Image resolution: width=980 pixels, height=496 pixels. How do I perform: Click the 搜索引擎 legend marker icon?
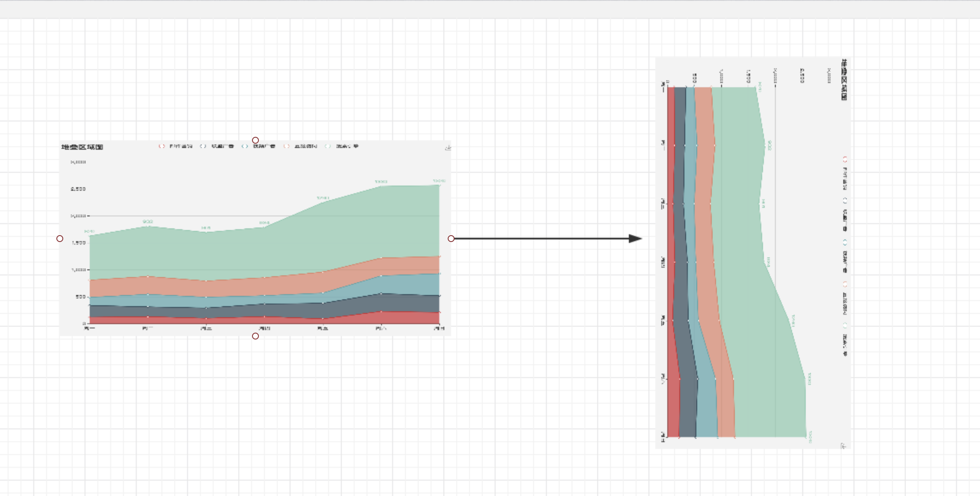point(327,146)
